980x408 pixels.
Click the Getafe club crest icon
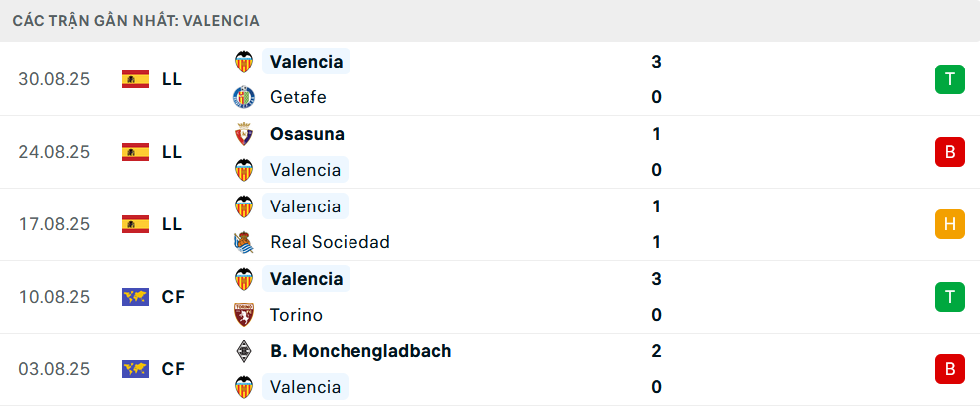tap(243, 97)
